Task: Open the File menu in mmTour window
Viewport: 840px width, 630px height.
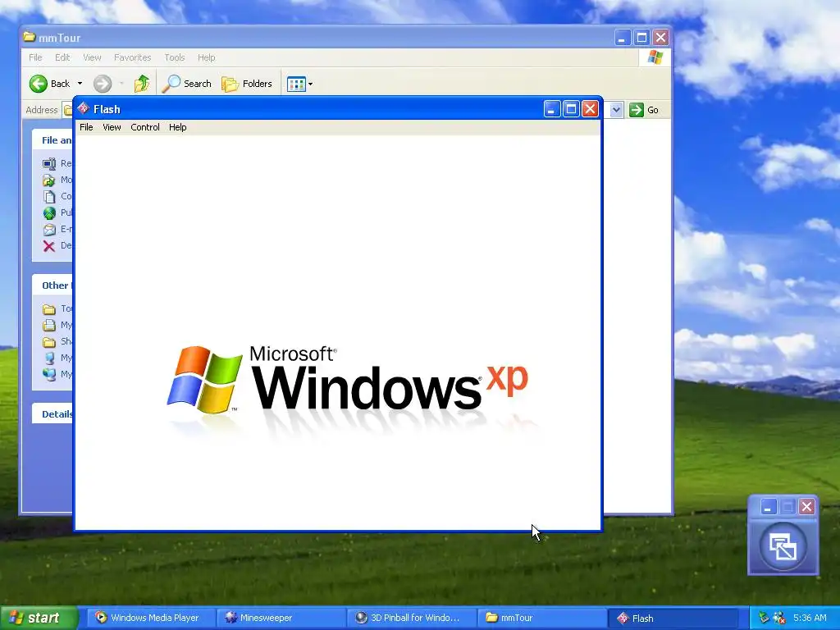Action: pyautogui.click(x=35, y=57)
